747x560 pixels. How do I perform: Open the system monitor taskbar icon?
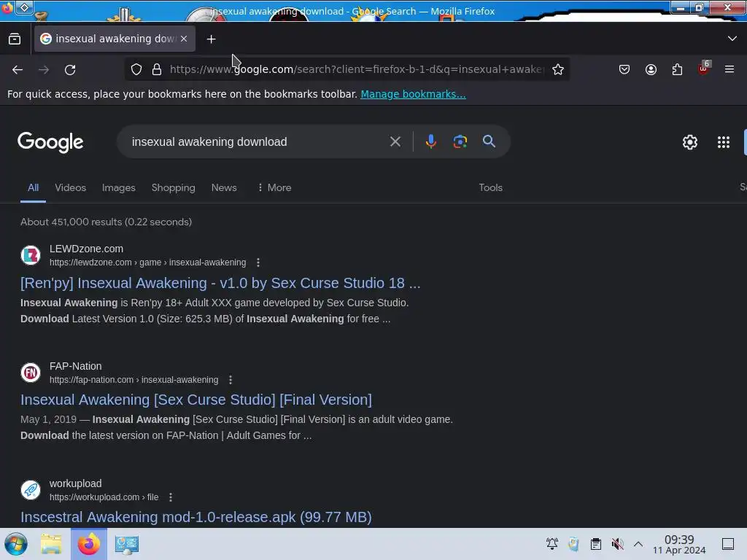127,544
